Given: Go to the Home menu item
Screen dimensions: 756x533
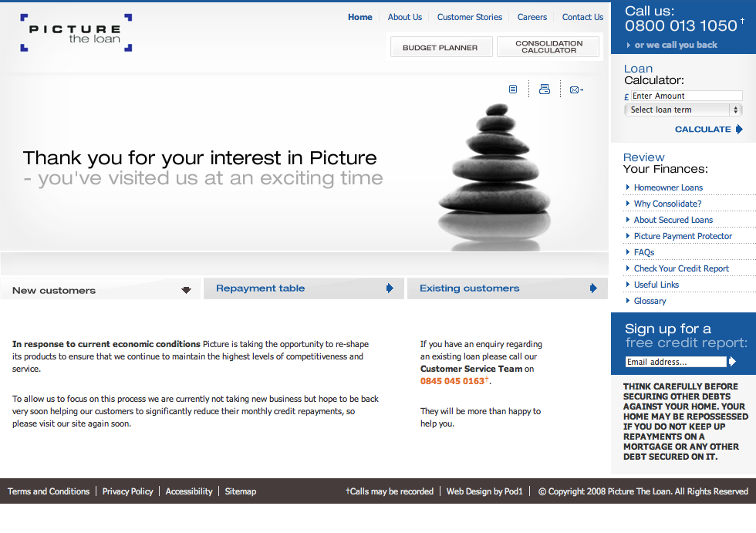Looking at the screenshot, I should (x=360, y=17).
